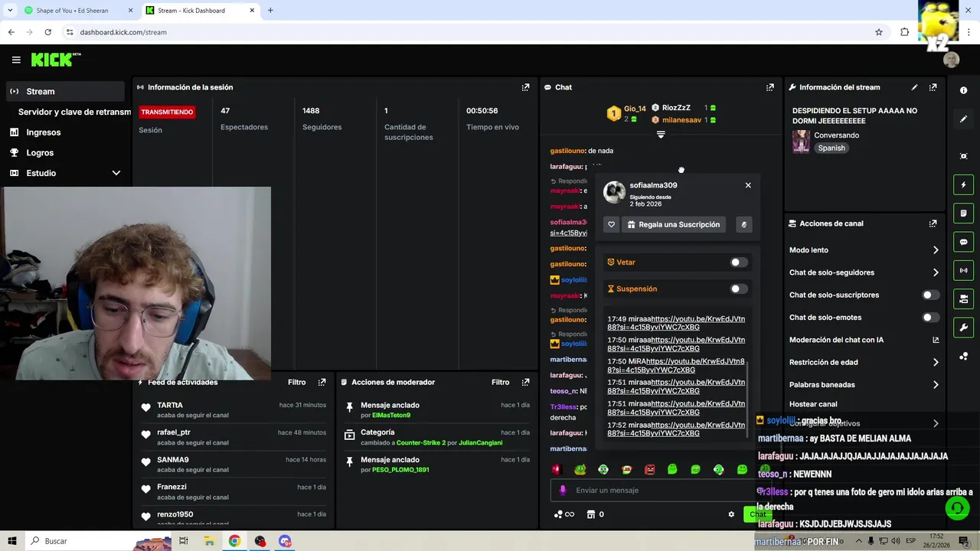Click the broadcast signal icon in right sidebar

click(963, 270)
